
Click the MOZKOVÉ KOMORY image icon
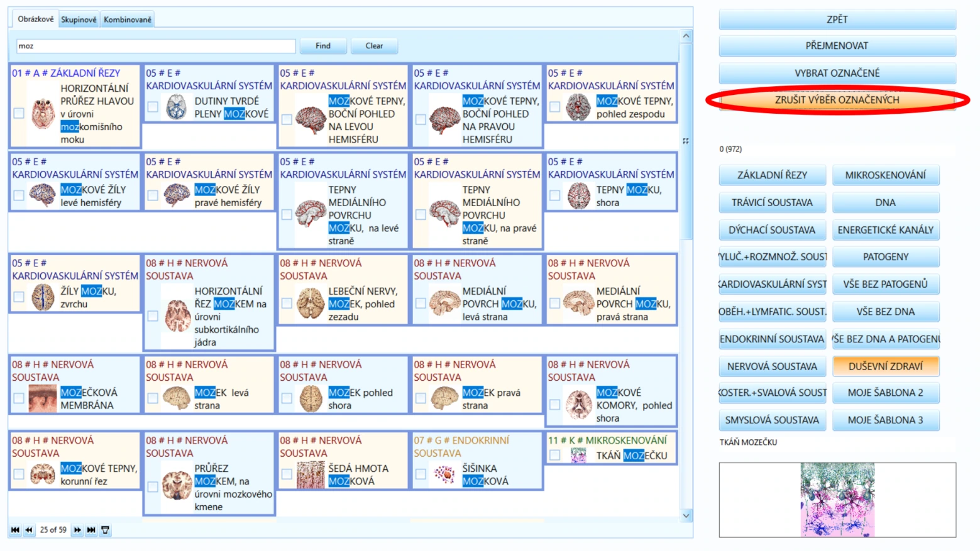coord(578,405)
